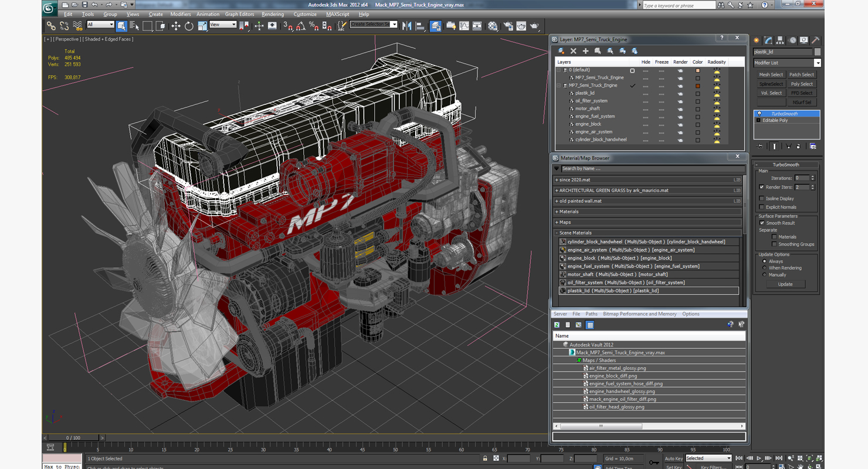Activate the Select Object tool
868x469 pixels.
(x=121, y=26)
